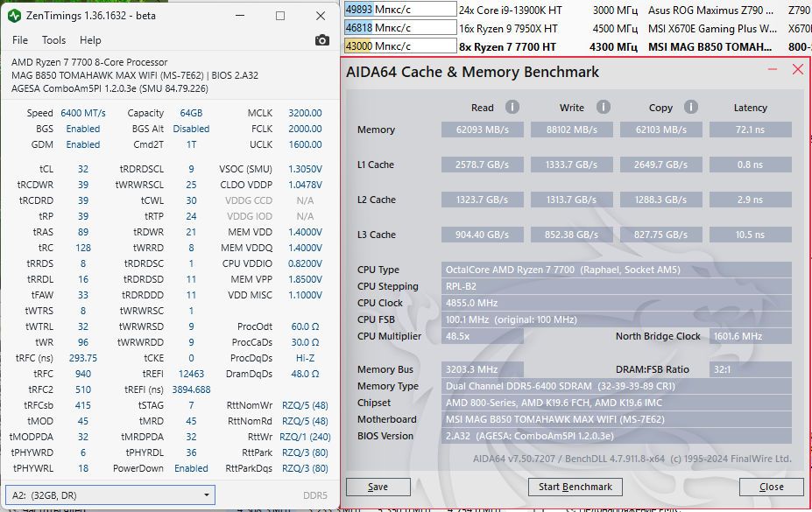The image size is (812, 512).
Task: Select the MSI MAG B850 TOMAH... result entry
Action: point(710,47)
